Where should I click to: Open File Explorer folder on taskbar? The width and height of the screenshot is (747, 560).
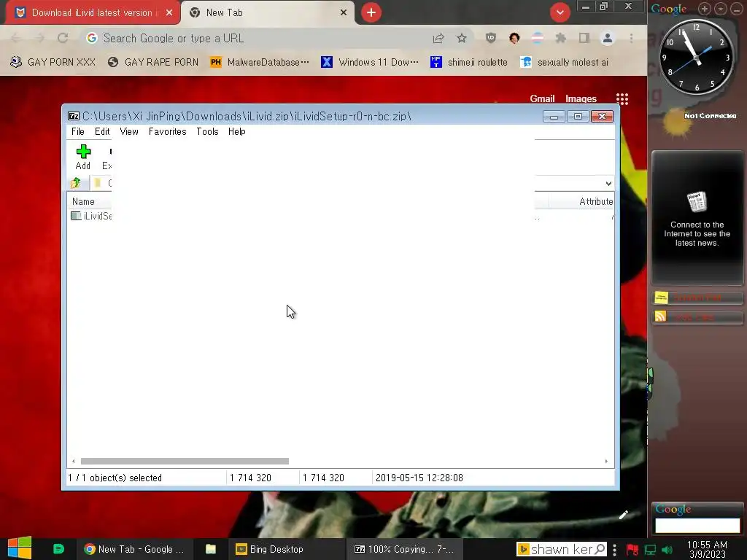pos(211,549)
